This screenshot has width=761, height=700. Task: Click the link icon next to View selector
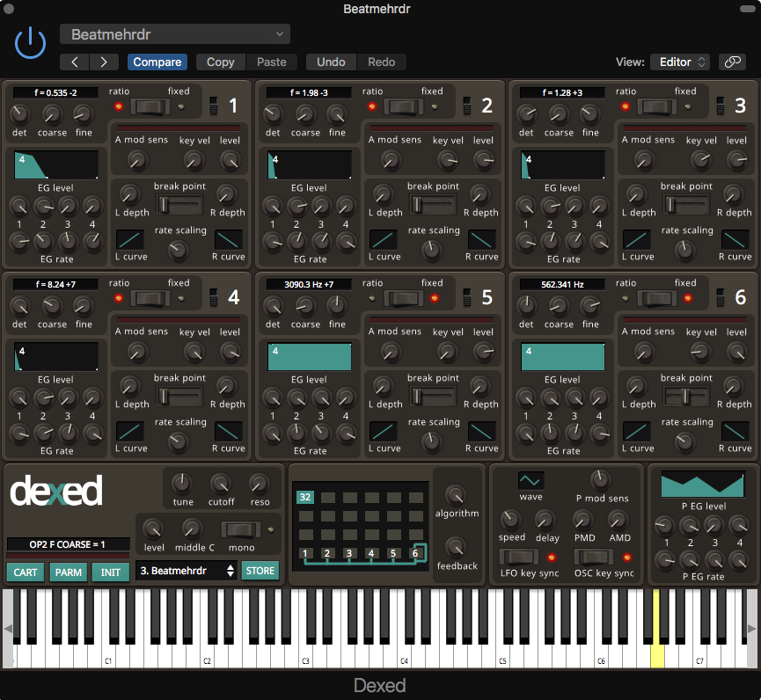(x=732, y=62)
